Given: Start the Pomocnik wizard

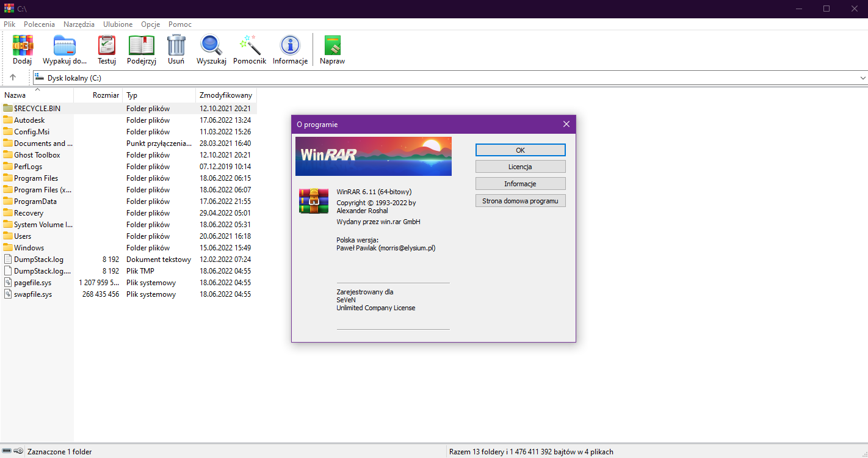Looking at the screenshot, I should (x=250, y=45).
